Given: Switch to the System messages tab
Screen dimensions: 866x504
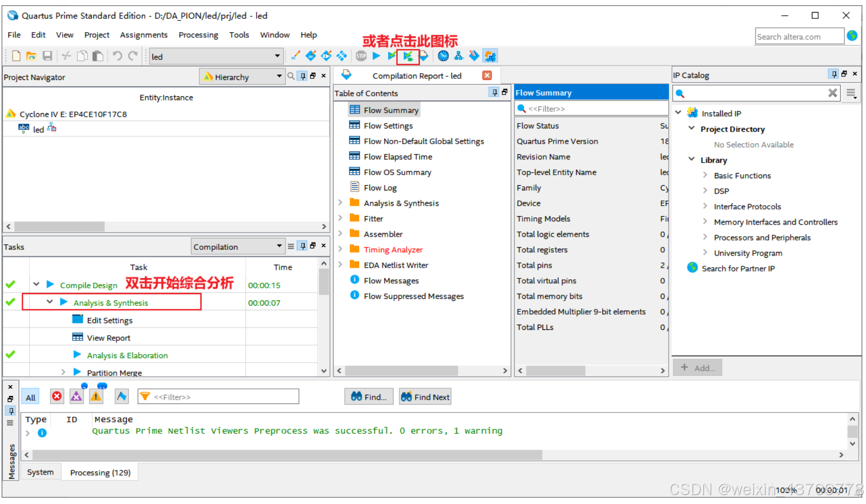Looking at the screenshot, I should tap(41, 472).
